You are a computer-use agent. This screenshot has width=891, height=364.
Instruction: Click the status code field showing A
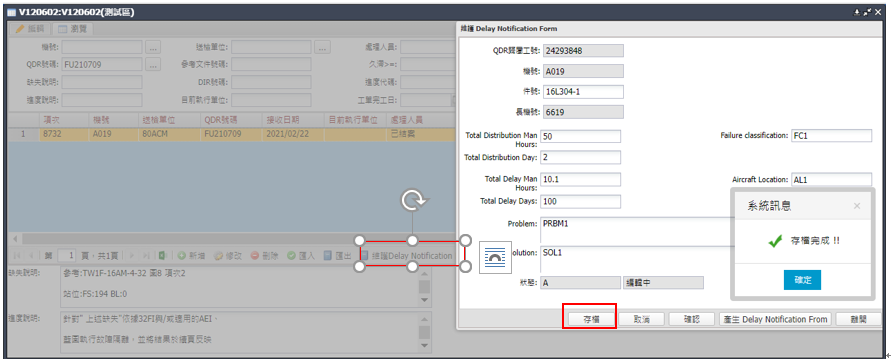(581, 282)
